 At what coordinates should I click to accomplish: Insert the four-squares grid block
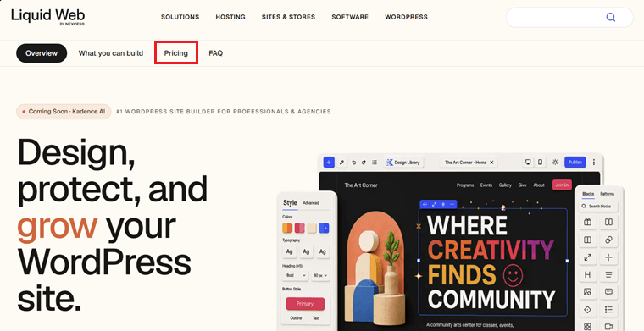coord(588,326)
